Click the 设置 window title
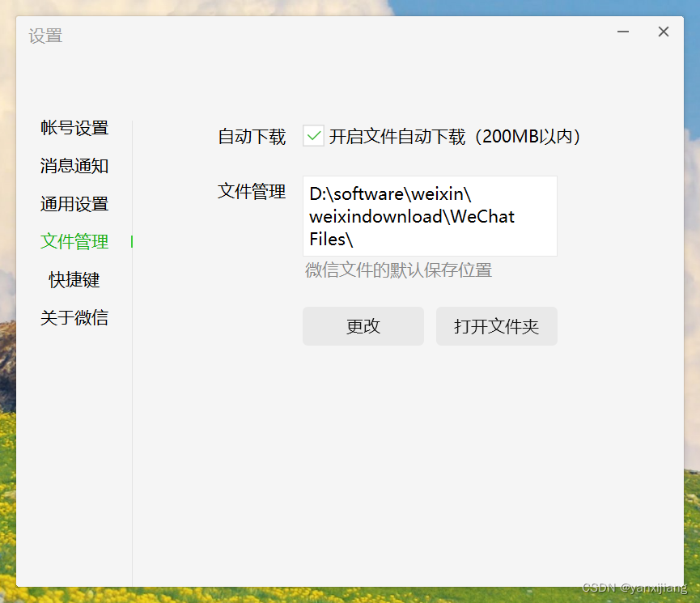The height and width of the screenshot is (603, 700). click(x=45, y=36)
